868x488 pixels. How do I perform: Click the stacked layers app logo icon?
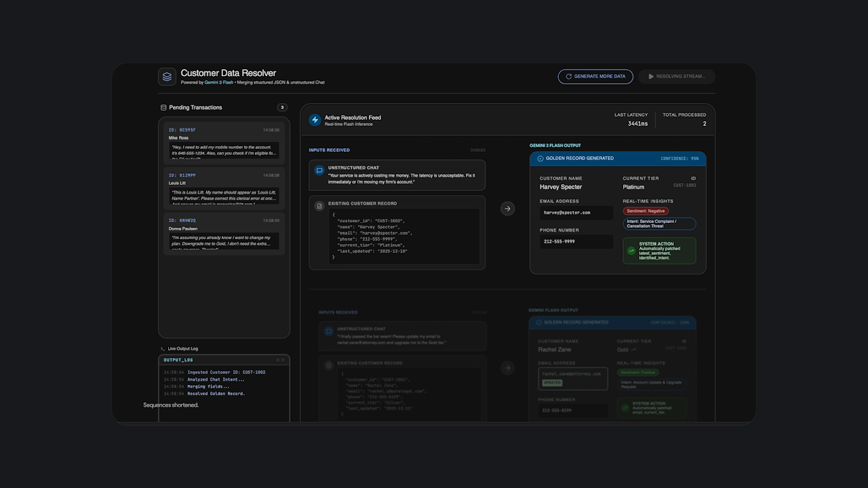tap(167, 77)
